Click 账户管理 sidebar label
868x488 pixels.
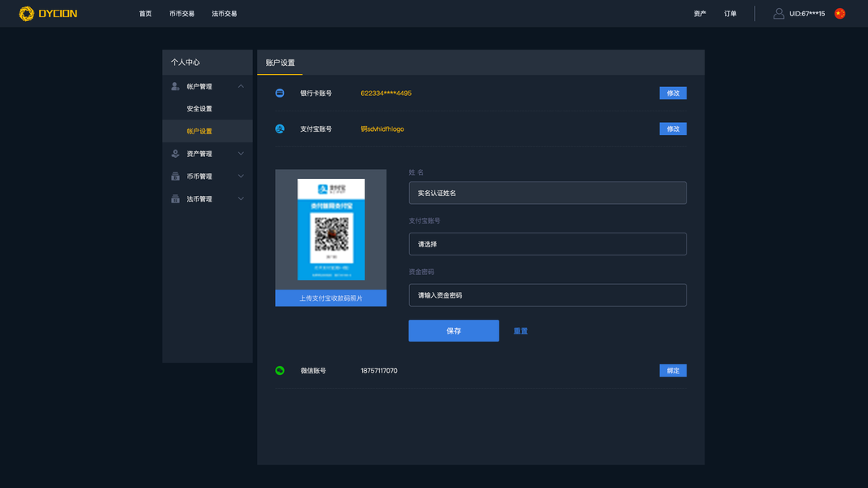tap(199, 86)
